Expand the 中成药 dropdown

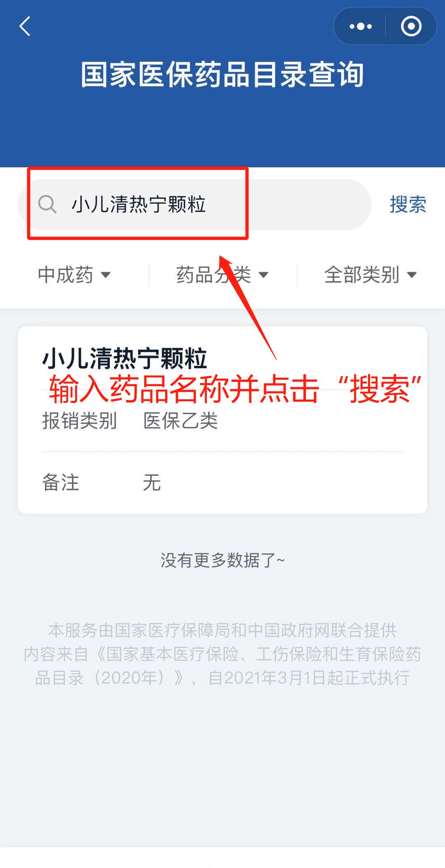[74, 275]
